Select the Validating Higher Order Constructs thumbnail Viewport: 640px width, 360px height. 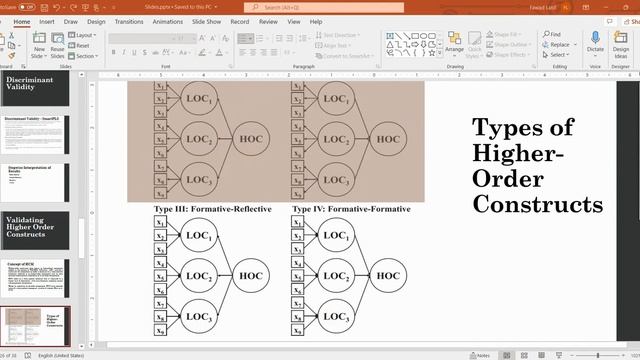click(x=35, y=230)
